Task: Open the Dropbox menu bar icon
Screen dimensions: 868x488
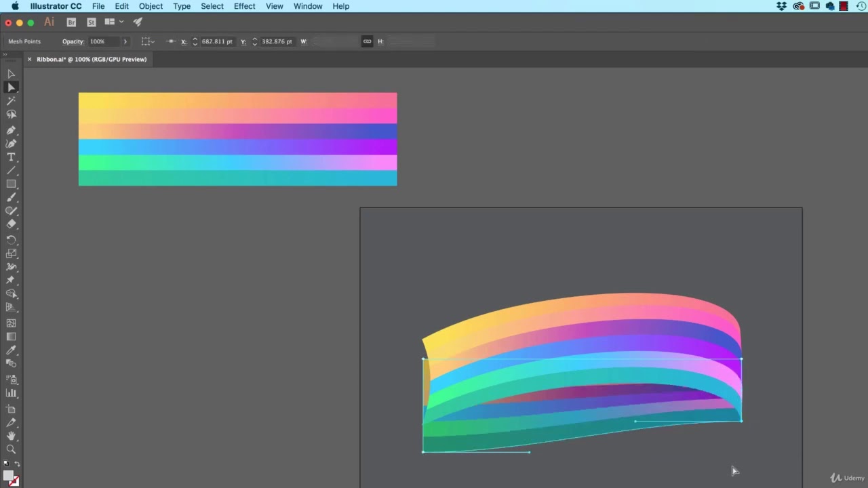Action: 782,6
